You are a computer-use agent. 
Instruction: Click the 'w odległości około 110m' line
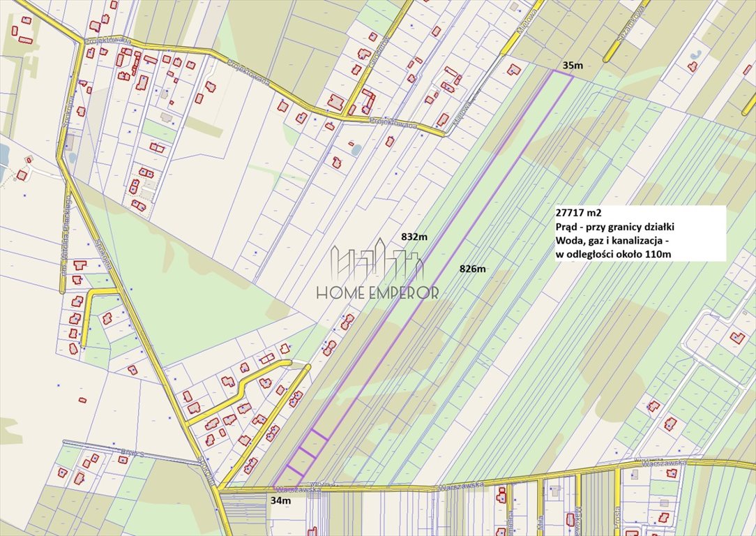(x=613, y=254)
